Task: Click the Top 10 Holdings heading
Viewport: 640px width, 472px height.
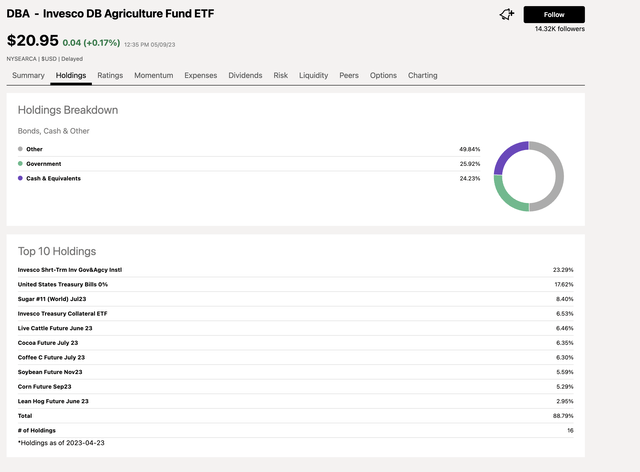Action: [57, 251]
